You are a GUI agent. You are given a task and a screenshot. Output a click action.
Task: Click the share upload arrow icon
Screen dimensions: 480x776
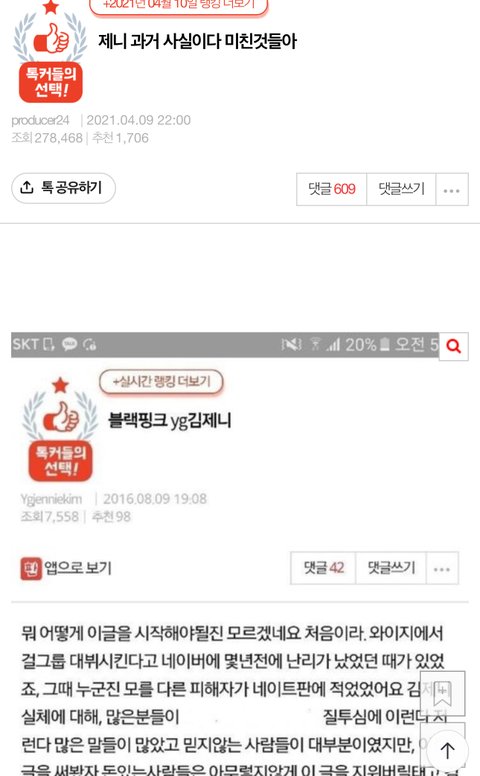tap(27, 188)
